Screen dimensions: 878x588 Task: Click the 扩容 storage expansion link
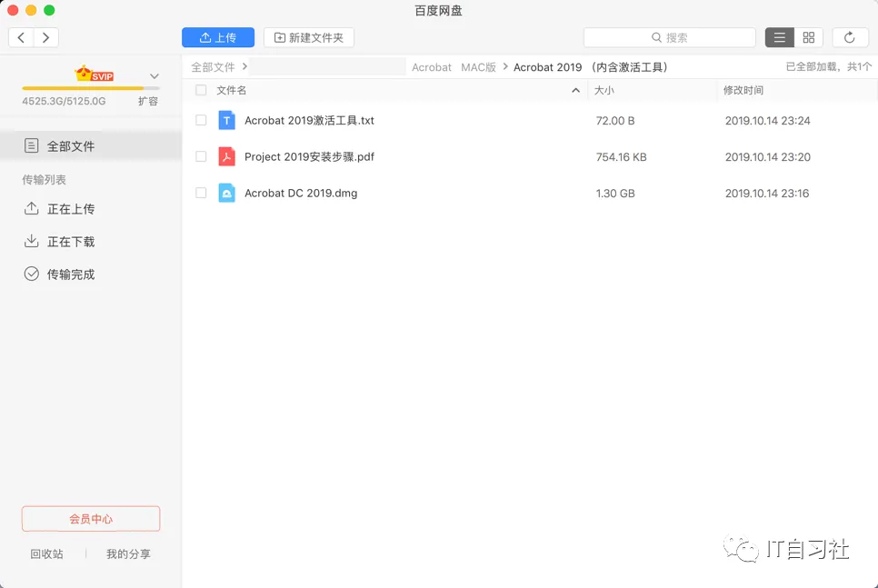pyautogui.click(x=148, y=101)
